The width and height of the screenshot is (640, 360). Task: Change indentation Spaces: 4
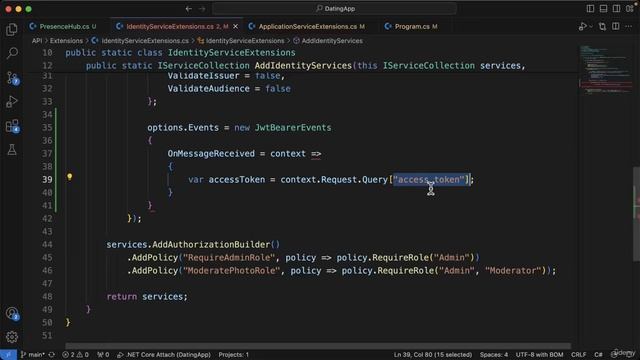(494, 355)
